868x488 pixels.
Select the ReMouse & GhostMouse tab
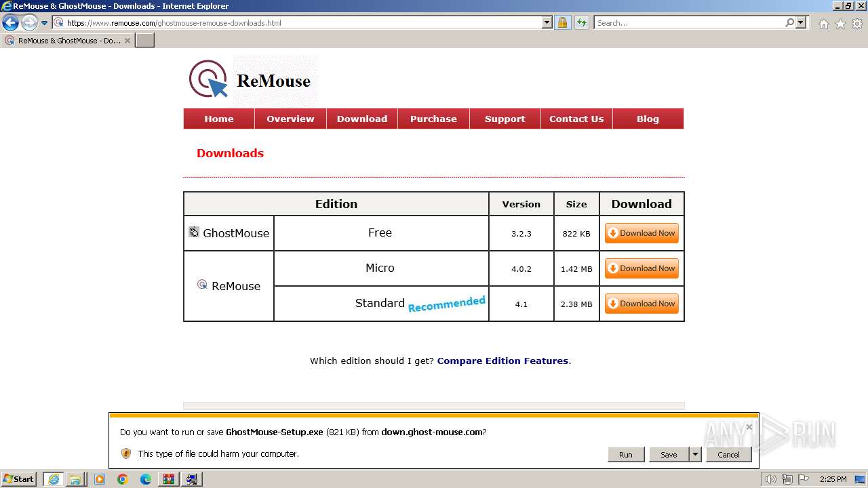tap(66, 41)
